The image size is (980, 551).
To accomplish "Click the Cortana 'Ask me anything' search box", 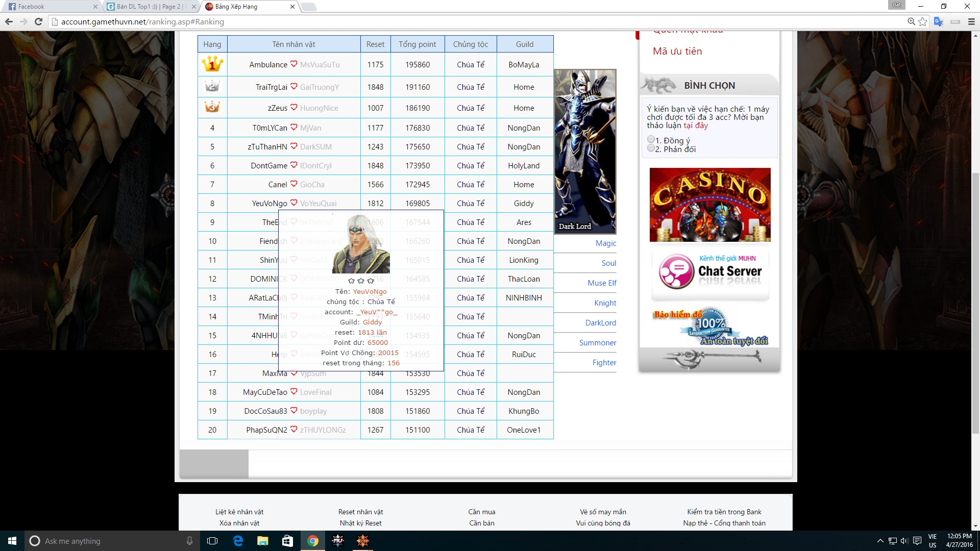I will coord(112,541).
